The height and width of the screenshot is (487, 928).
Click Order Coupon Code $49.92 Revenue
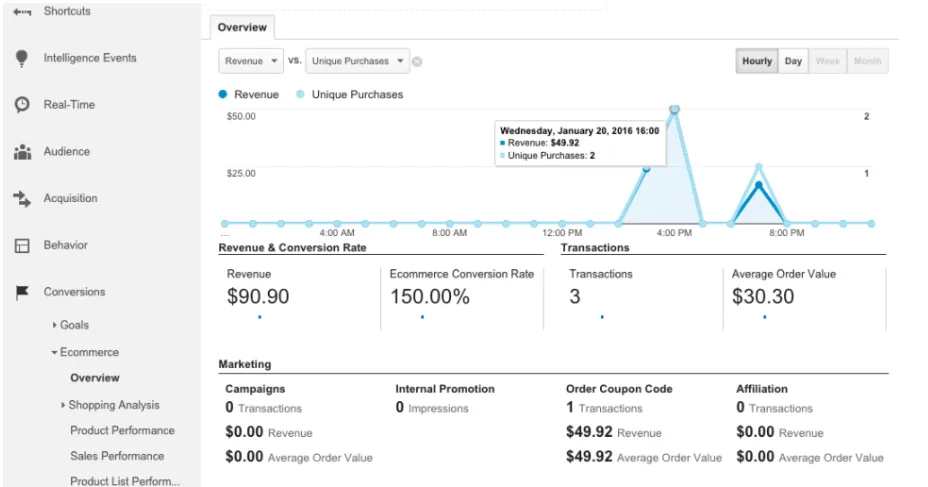[614, 432]
